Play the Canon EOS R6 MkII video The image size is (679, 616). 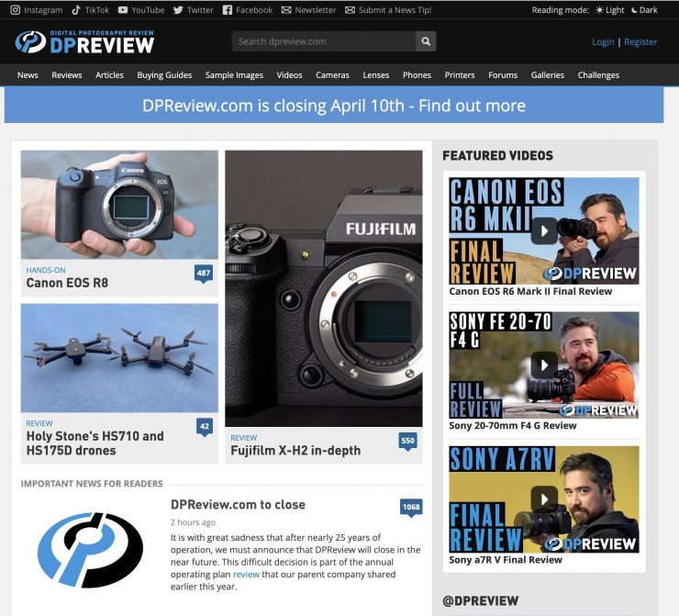[544, 230]
